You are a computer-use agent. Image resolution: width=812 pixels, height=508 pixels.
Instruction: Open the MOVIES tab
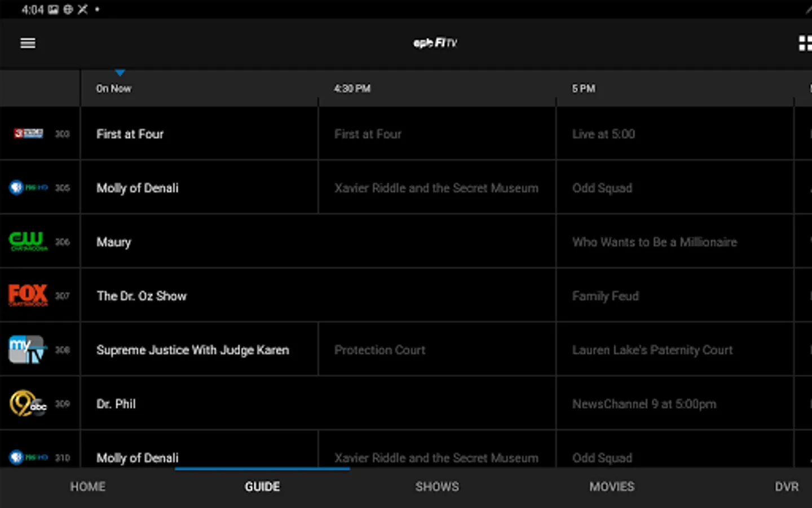click(612, 487)
